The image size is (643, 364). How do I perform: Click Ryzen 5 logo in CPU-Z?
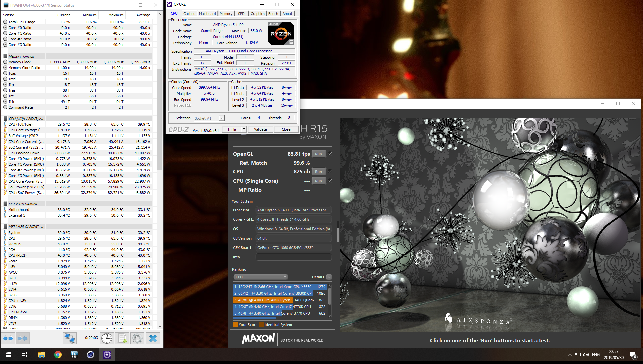pyautogui.click(x=281, y=33)
